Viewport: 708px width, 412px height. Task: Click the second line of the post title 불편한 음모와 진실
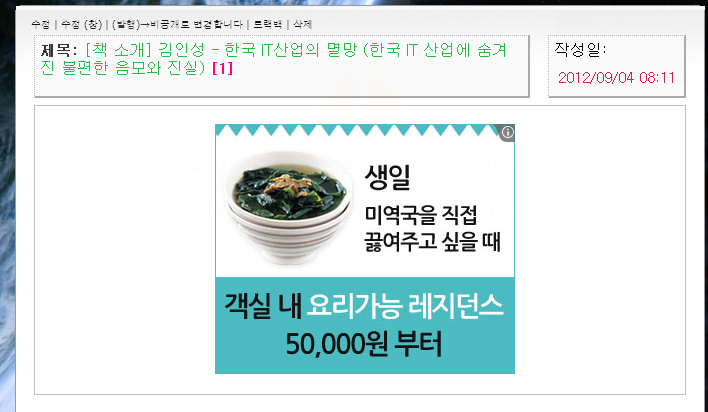(x=134, y=69)
